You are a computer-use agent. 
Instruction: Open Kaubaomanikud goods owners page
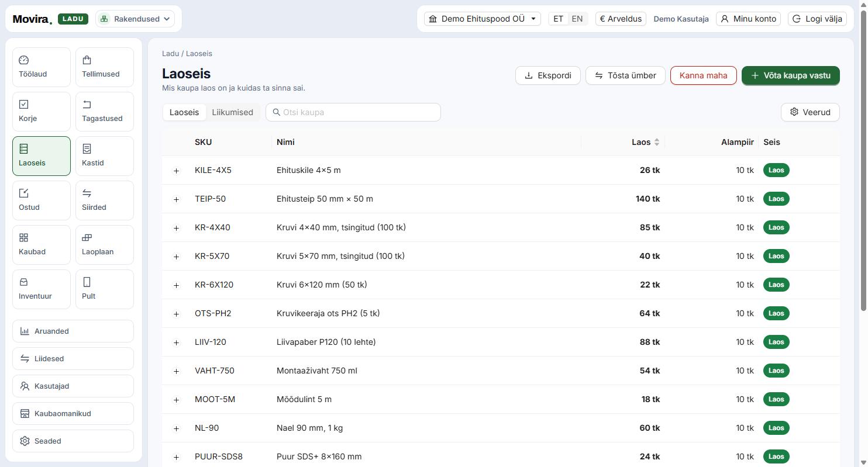coord(73,413)
